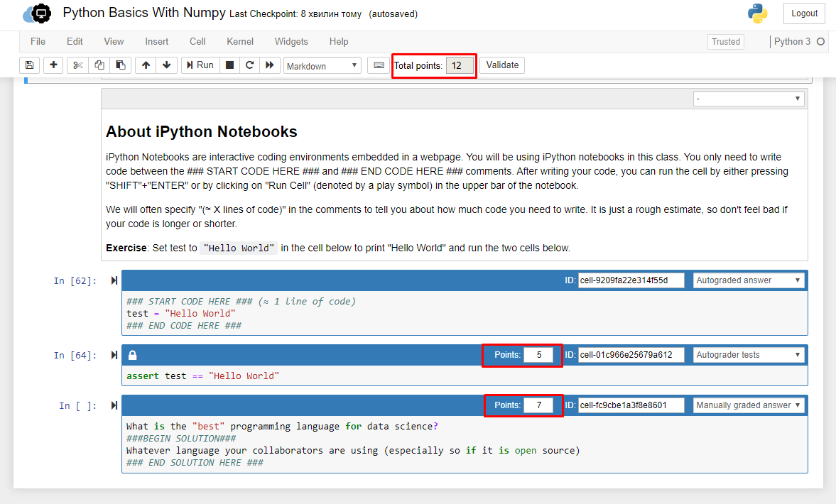Click the save and checkpoint icon
The height and width of the screenshot is (504, 836).
tap(30, 65)
